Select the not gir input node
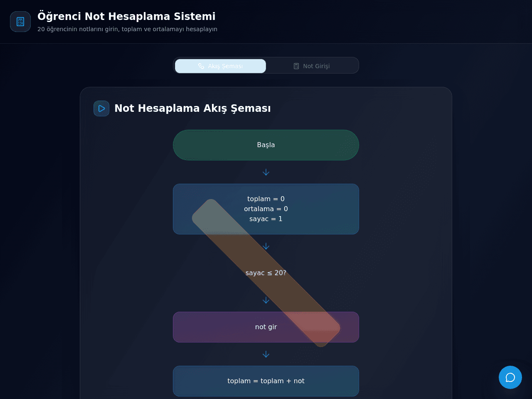532x399 pixels. pyautogui.click(x=266, y=327)
